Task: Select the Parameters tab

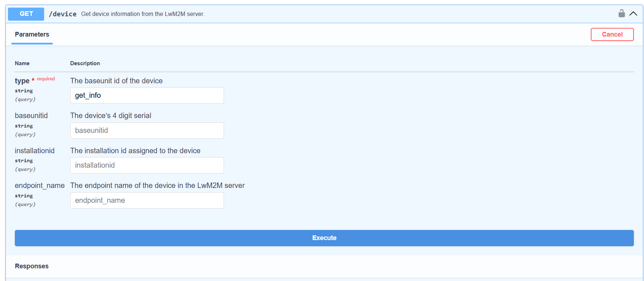Action: (x=32, y=34)
